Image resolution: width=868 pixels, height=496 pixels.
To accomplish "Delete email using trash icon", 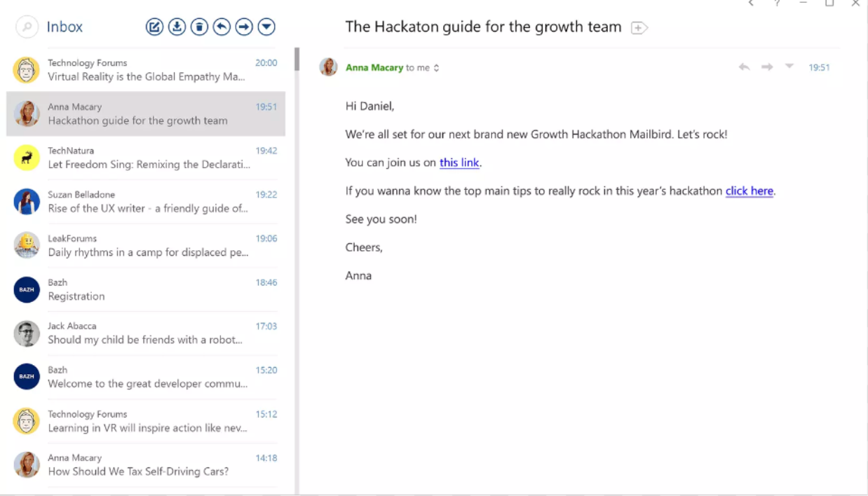I will (x=199, y=27).
